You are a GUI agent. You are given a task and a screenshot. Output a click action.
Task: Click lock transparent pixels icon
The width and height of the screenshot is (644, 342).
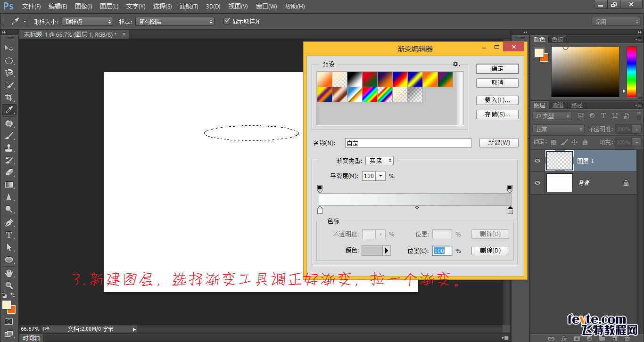tap(553, 142)
